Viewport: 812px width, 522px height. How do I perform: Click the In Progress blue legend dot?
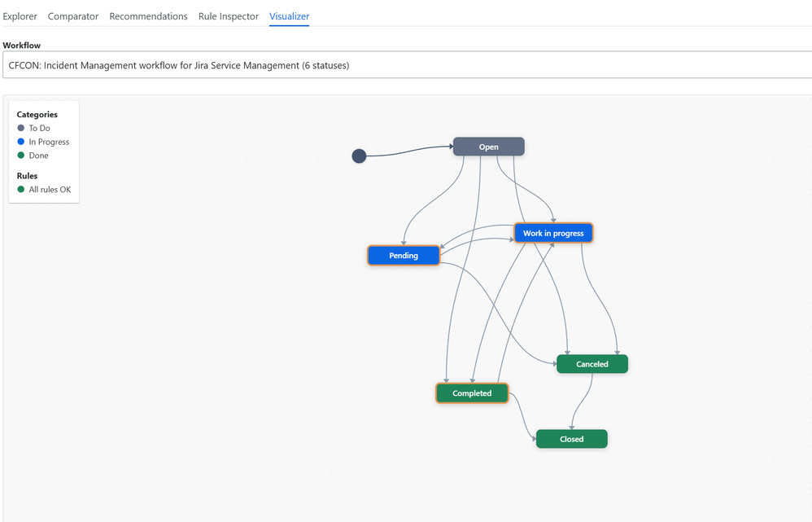click(20, 141)
